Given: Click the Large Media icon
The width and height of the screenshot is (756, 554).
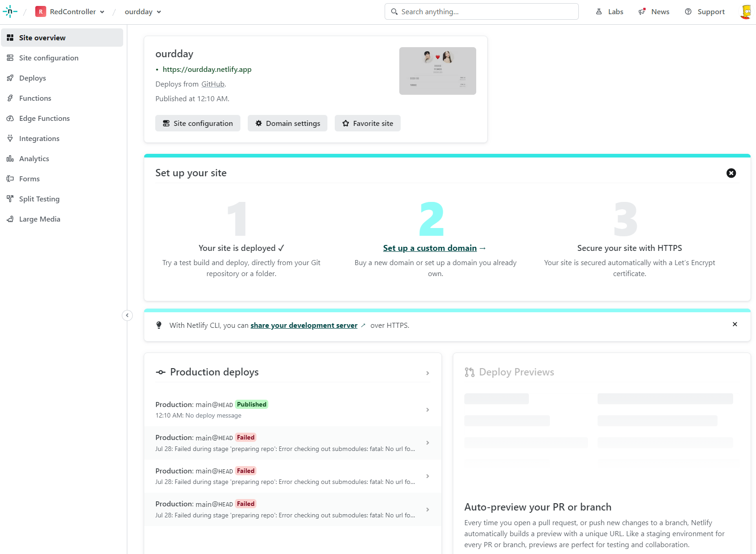Looking at the screenshot, I should 10,219.
